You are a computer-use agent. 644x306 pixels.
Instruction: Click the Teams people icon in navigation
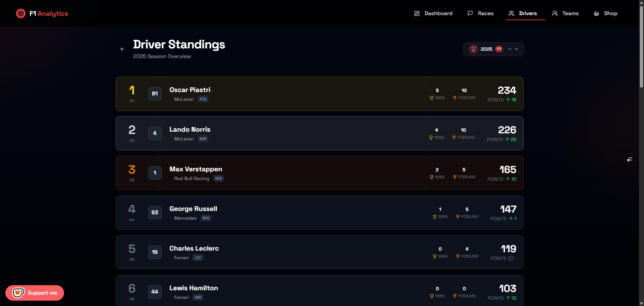pos(554,13)
